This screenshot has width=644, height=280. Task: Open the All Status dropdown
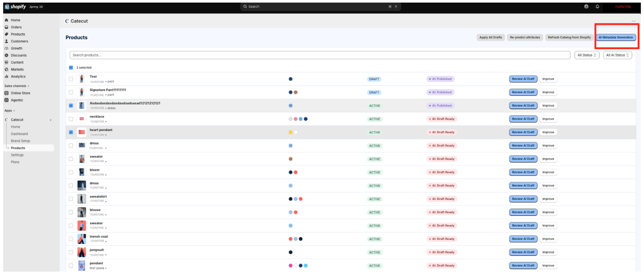click(x=587, y=55)
